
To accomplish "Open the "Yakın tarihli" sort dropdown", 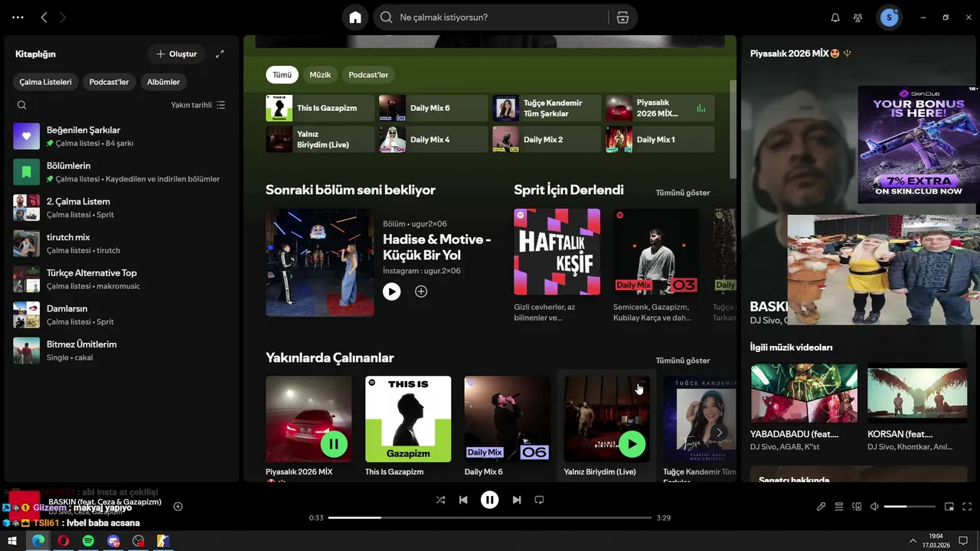I will pos(198,105).
